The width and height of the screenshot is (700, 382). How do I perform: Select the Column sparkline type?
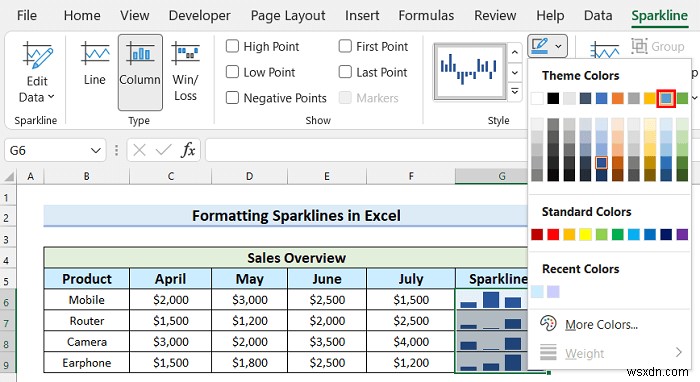(140, 72)
